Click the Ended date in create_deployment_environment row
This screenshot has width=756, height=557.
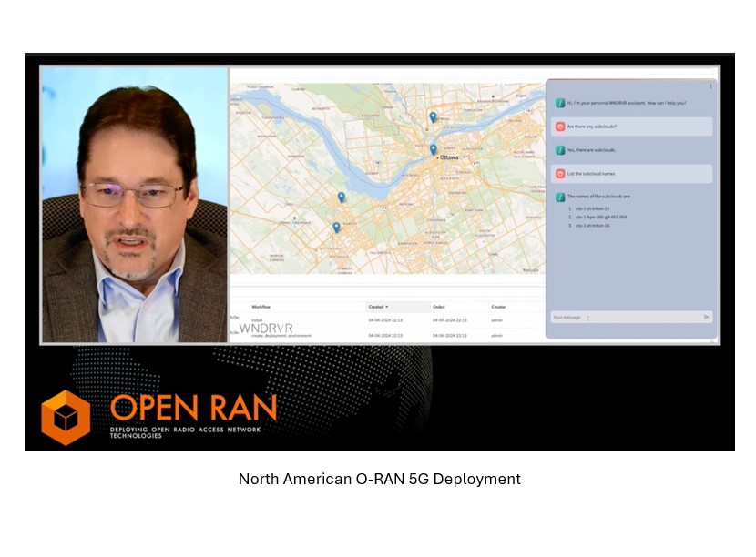(449, 335)
